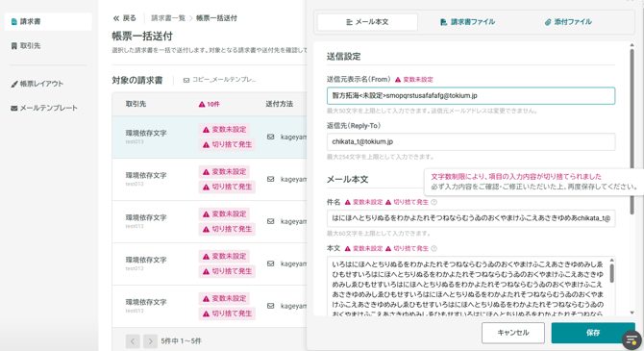Click the mail icon in fourth row
The width and height of the screenshot is (644, 351).
[271, 263]
